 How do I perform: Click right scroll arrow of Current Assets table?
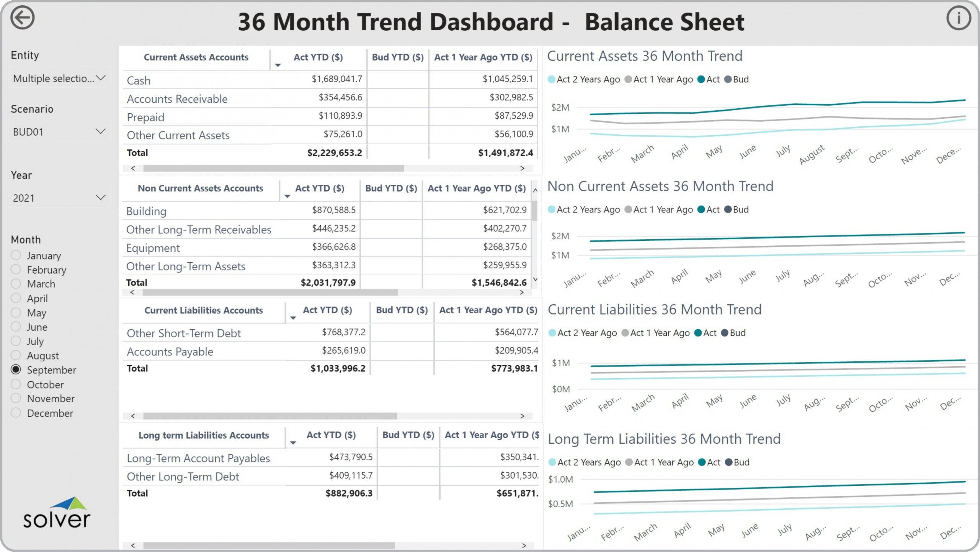coord(522,168)
